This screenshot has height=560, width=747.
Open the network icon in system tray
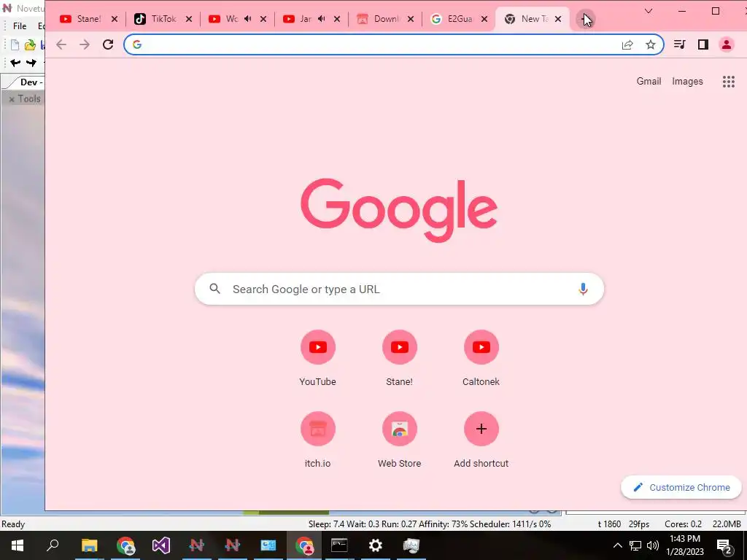point(635,545)
